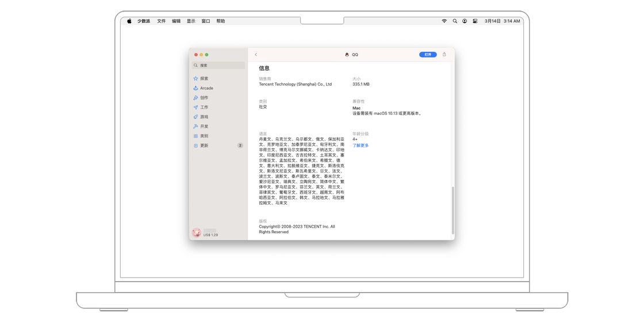Click the bold Mac compatibility text
Screen dimensions: 644x322
point(356,108)
